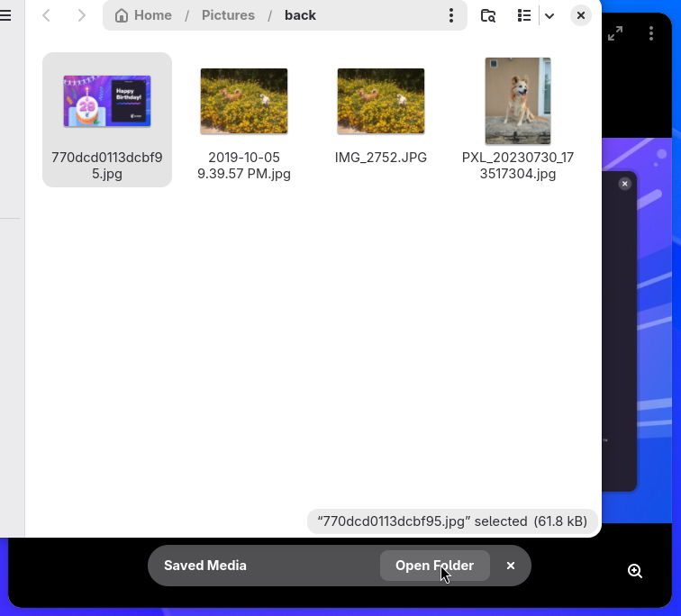Open the sidebar hamburger menu

[5, 15]
